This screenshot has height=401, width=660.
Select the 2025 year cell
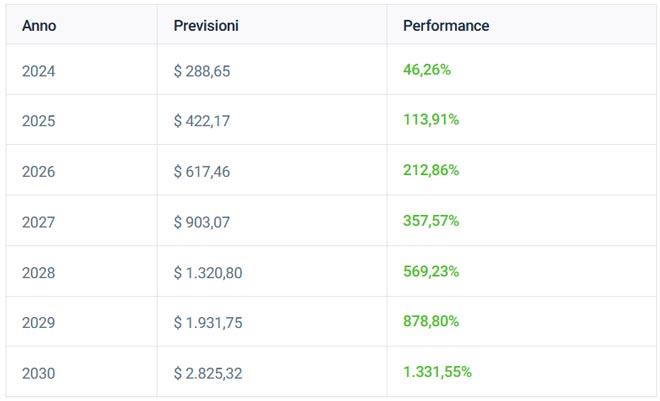click(38, 120)
